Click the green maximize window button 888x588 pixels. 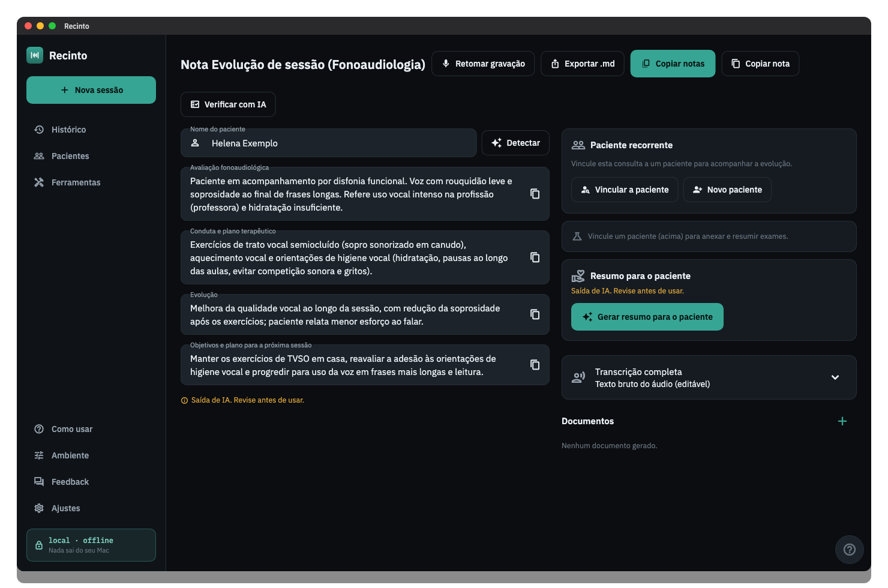click(x=52, y=26)
